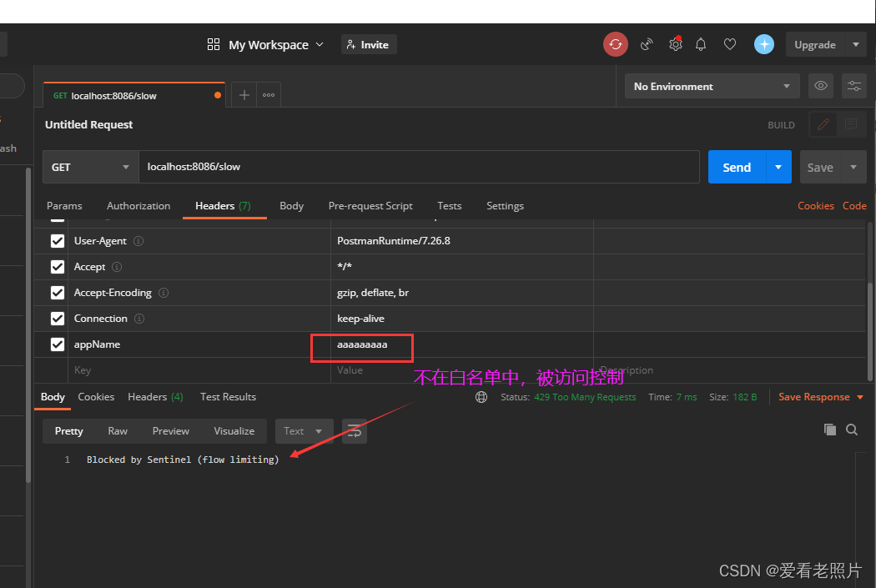The width and height of the screenshot is (876, 588).
Task: Uncheck the User-Agent header
Action: click(58, 241)
